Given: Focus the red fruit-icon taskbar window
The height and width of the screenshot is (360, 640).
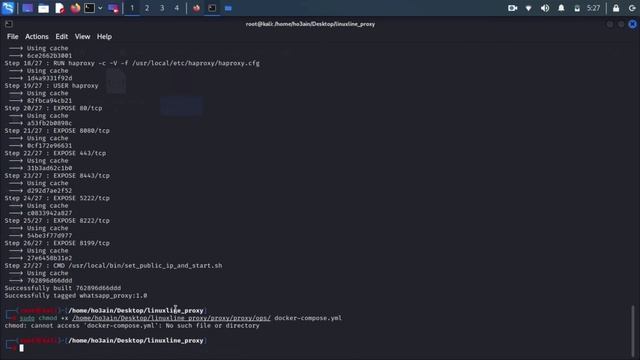Looking at the screenshot, I should click(x=196, y=8).
